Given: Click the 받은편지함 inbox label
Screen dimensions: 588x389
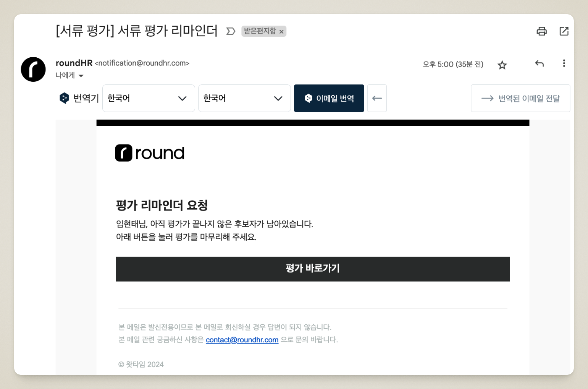Looking at the screenshot, I should click(260, 31).
